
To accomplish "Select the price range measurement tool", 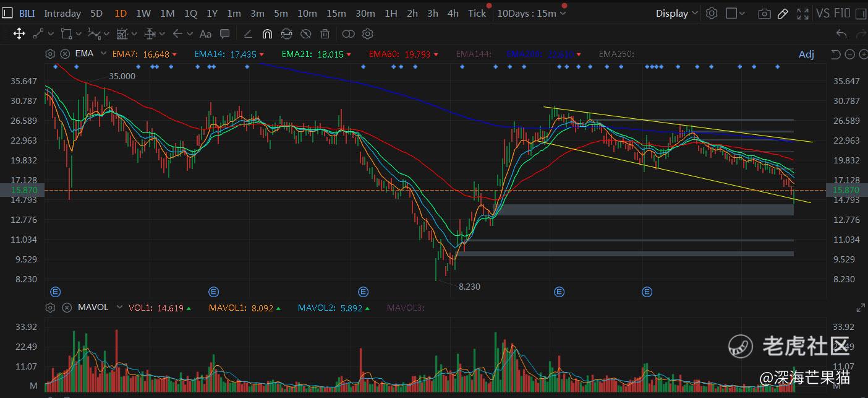I will [149, 34].
